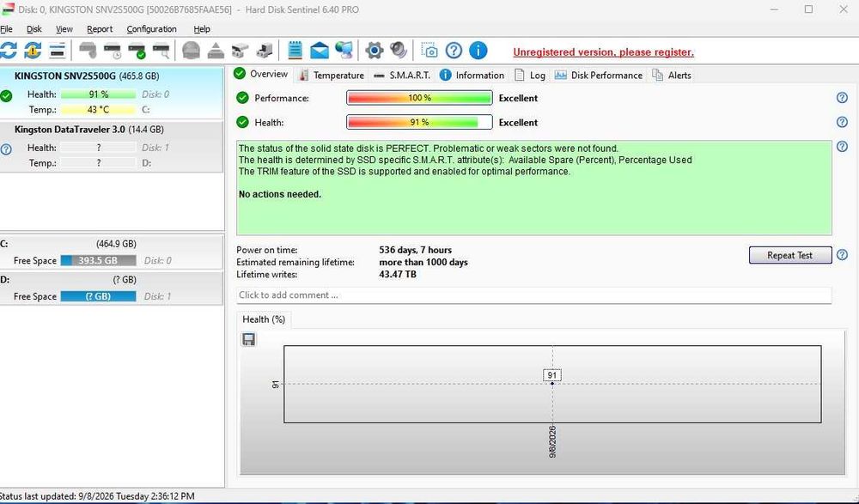The width and height of the screenshot is (859, 504).
Task: Open the gear configuration icon
Action: [x=374, y=51]
